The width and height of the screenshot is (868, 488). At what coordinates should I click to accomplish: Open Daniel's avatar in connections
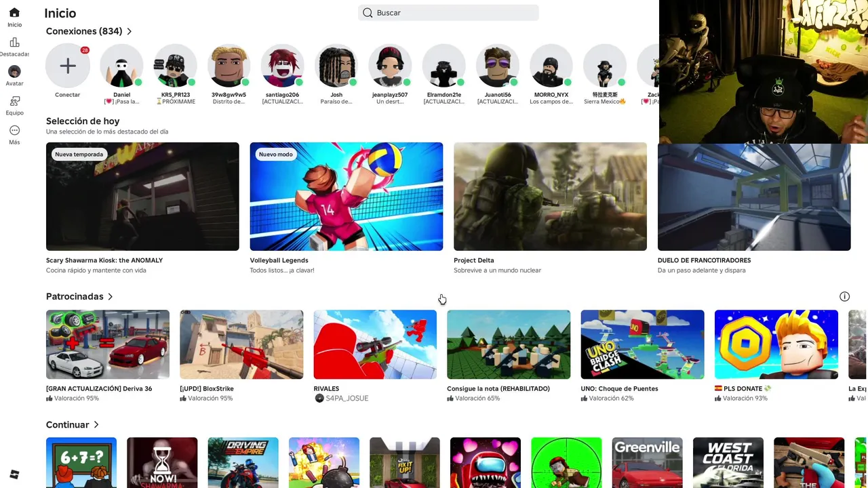[121, 66]
